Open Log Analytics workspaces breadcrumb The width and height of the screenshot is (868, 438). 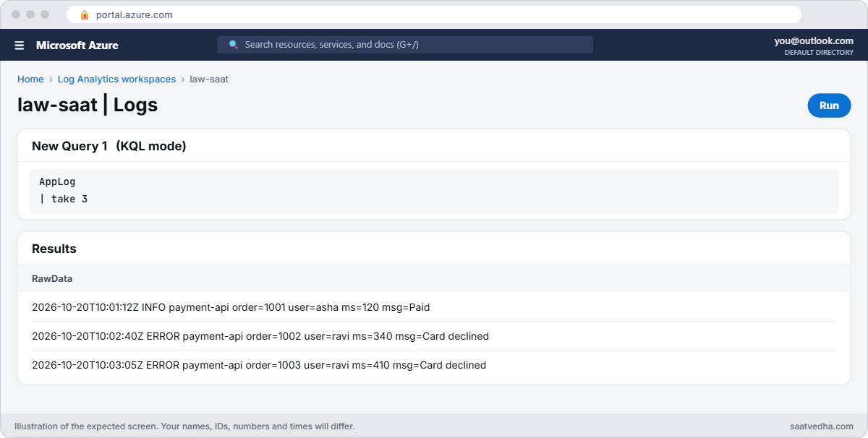116,80
